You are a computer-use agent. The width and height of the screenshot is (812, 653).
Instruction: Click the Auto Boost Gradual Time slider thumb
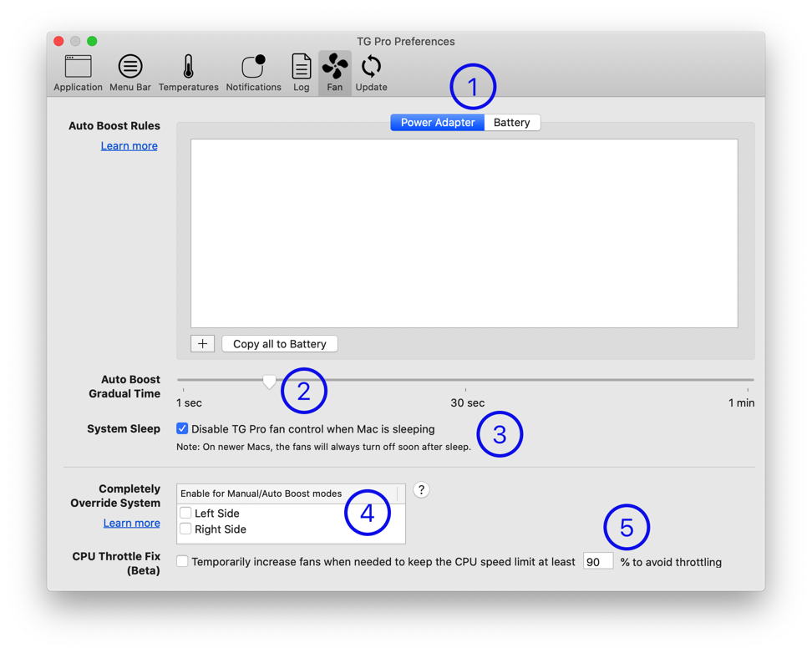point(269,382)
